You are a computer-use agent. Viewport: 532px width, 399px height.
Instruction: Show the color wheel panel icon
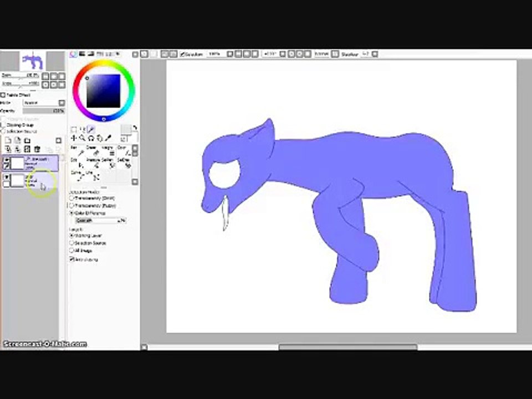pyautogui.click(x=73, y=54)
